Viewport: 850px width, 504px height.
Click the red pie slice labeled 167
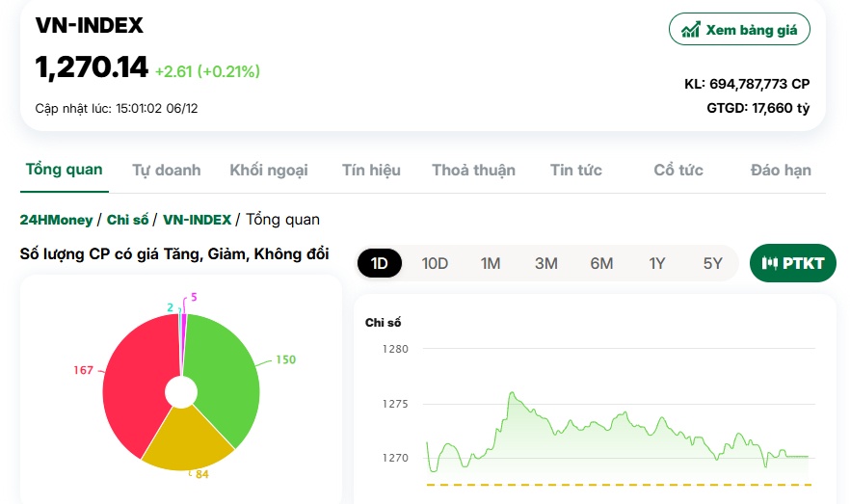pos(137,385)
